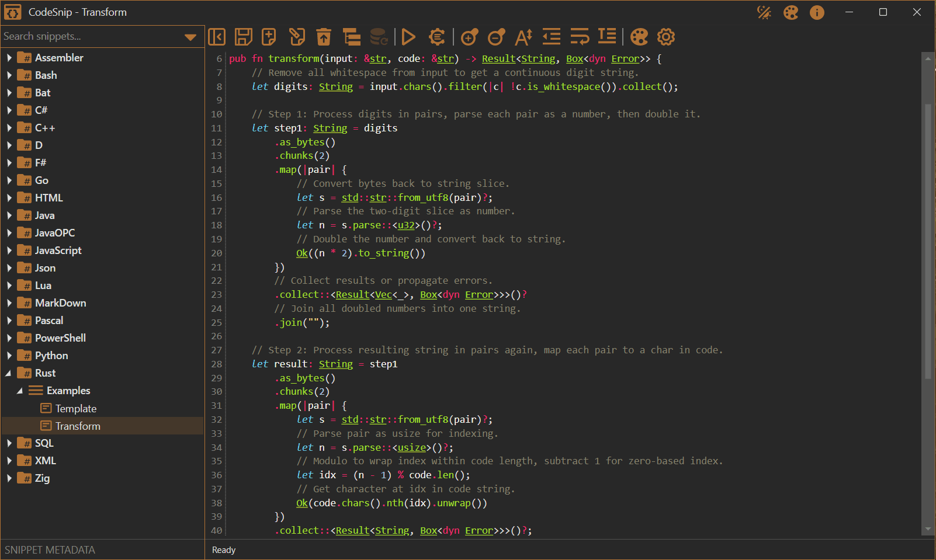Screen dimensions: 936x560
Task: Click the delete snippet trash icon
Action: (x=324, y=37)
